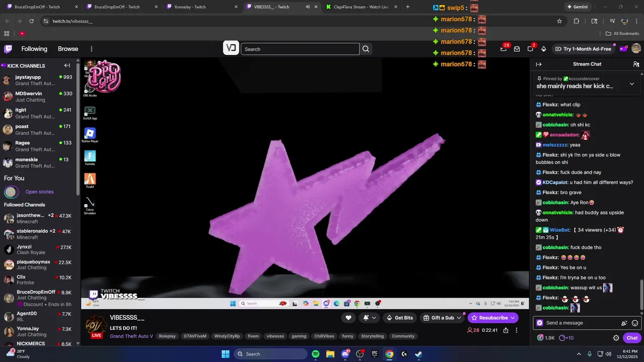Open Gift a Sub dropdown
Image resolution: width=644 pixels, height=362 pixels.
pos(442,318)
